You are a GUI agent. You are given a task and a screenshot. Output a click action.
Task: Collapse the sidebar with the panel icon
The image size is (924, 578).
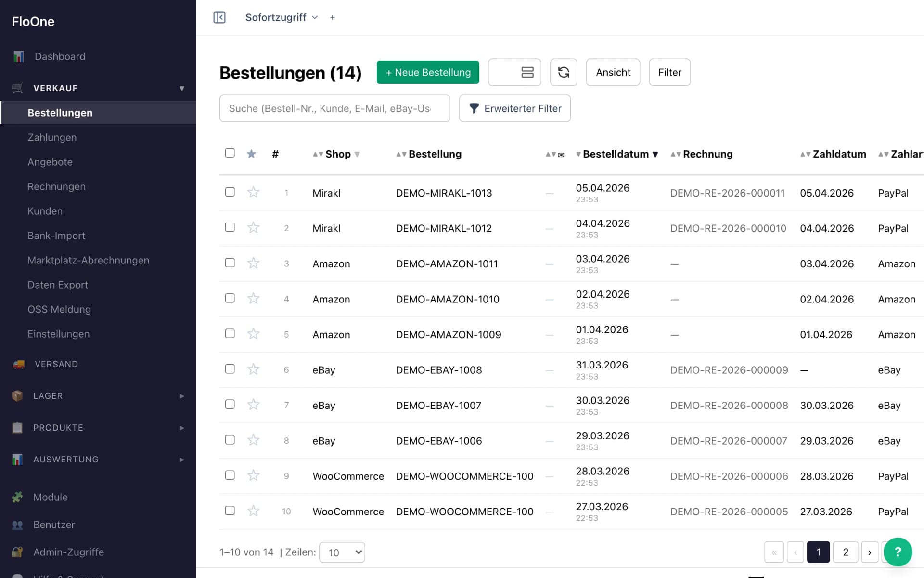coord(219,17)
